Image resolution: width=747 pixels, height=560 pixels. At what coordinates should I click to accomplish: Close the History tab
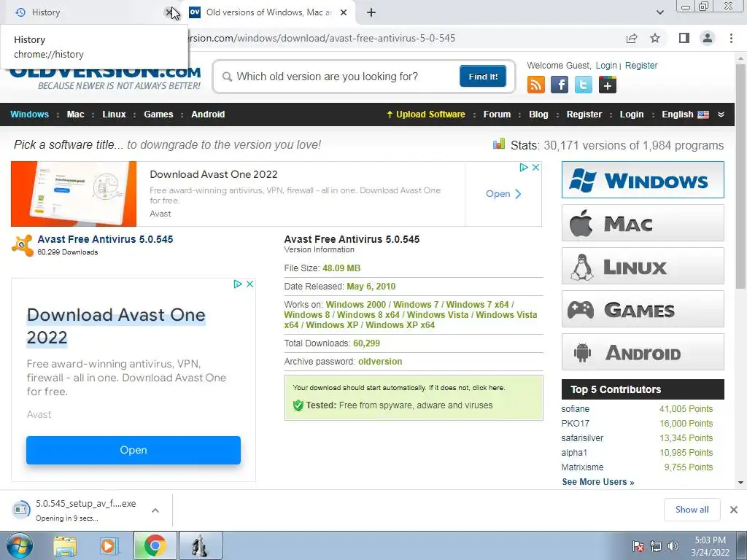pyautogui.click(x=169, y=12)
